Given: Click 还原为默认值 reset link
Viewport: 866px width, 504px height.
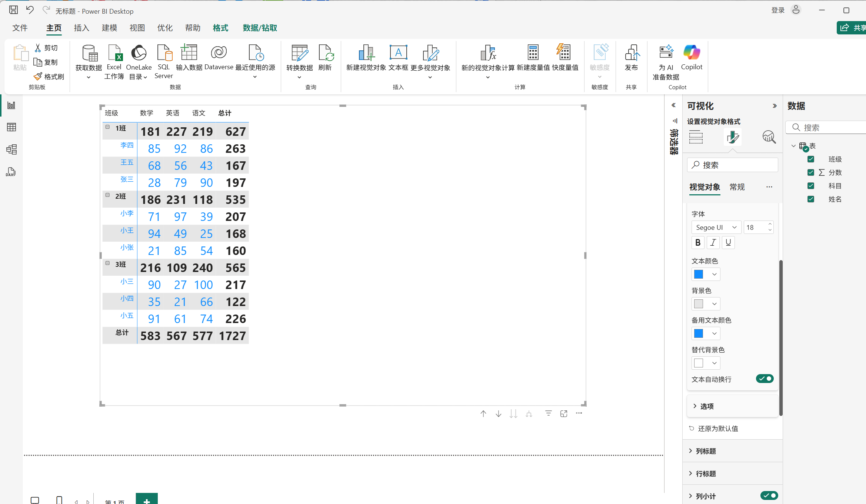Looking at the screenshot, I should [717, 429].
